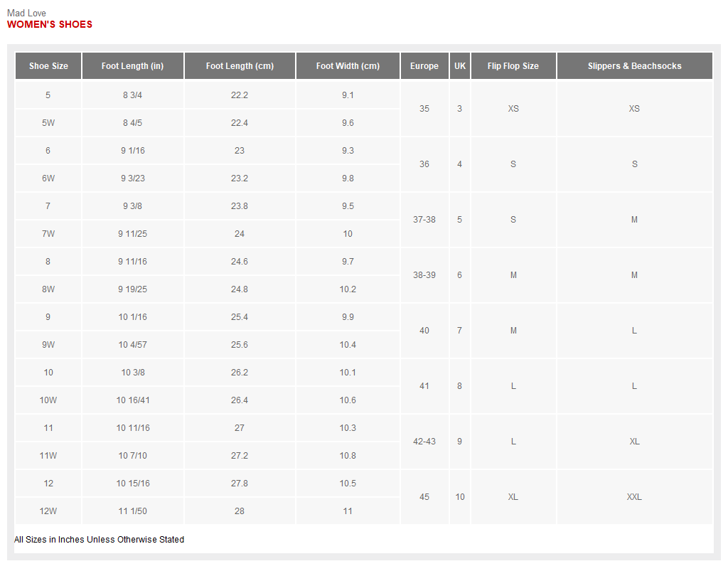Select the 12W shoe size cell
This screenshot has width=728, height=571.
point(48,511)
